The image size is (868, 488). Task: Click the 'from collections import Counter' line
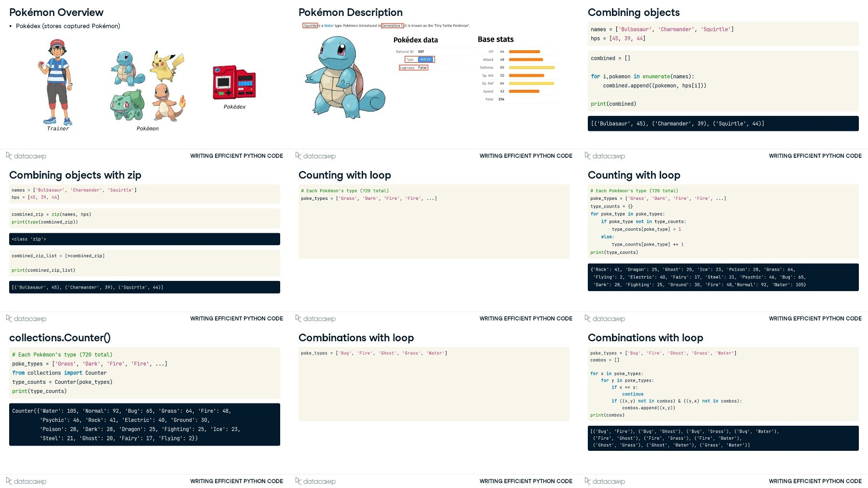pyautogui.click(x=59, y=373)
